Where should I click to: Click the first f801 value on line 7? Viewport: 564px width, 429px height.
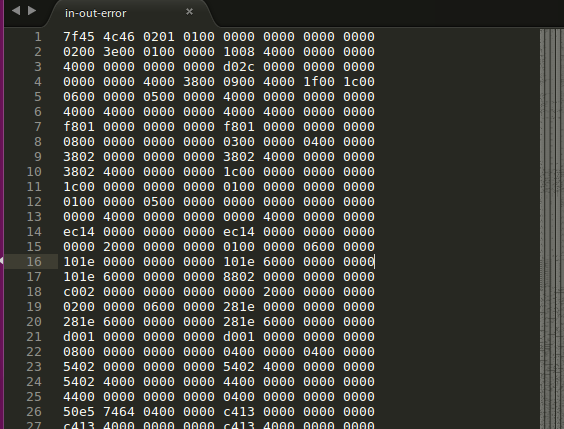pyautogui.click(x=79, y=127)
